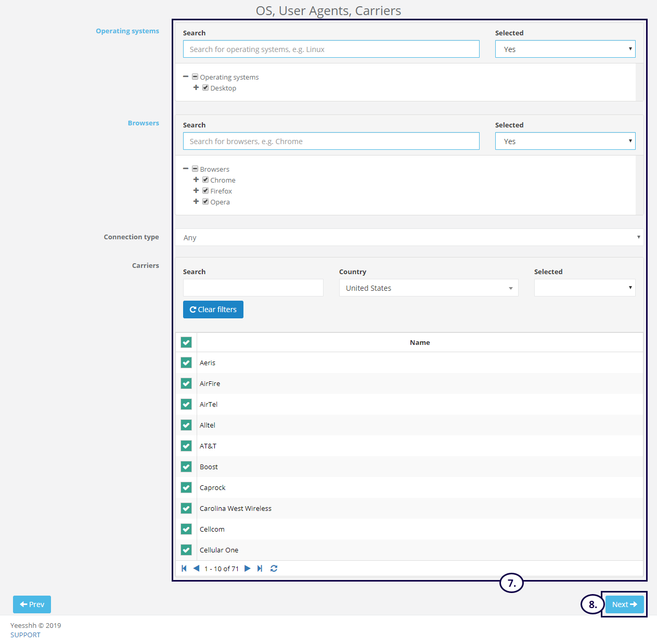
Task: Open the carriers Country dropdown
Action: (x=428, y=288)
